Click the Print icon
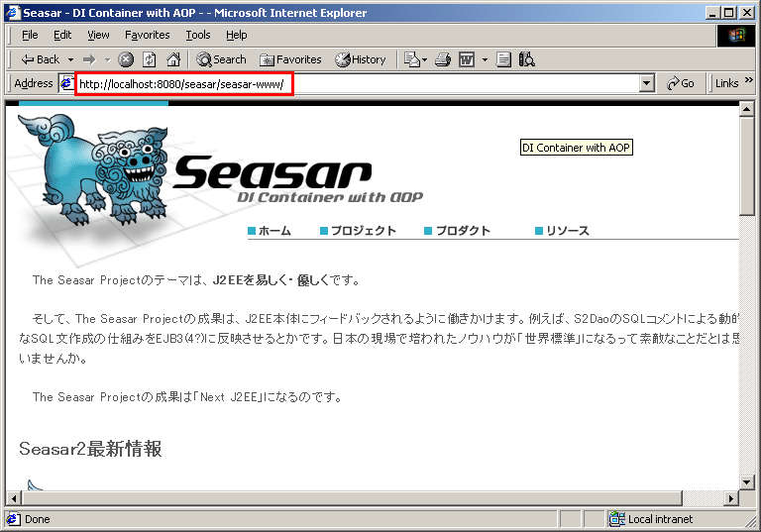Viewport: 761px width, 532px height. pos(444,59)
